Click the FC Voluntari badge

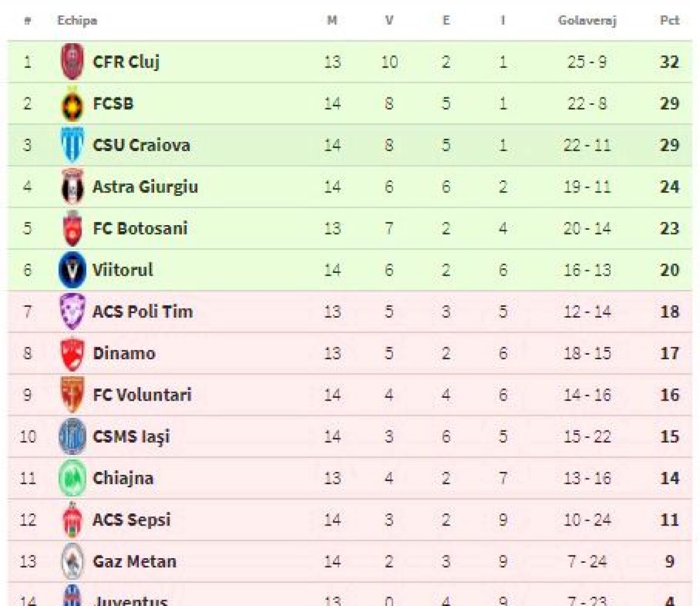point(72,395)
